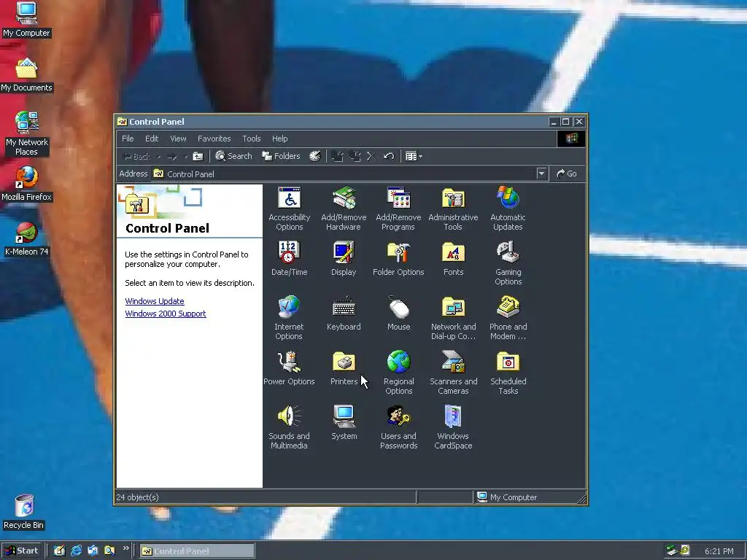Expand the Address bar dropdown arrow
This screenshot has height=560, width=747.
point(541,174)
